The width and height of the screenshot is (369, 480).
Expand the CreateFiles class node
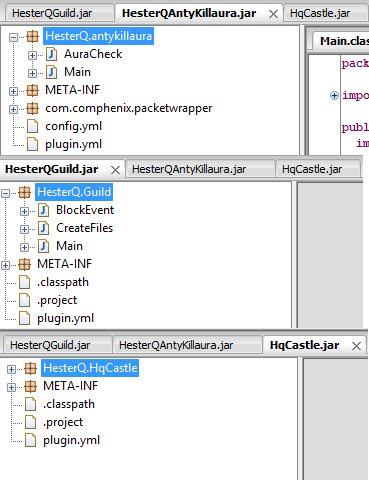click(24, 229)
